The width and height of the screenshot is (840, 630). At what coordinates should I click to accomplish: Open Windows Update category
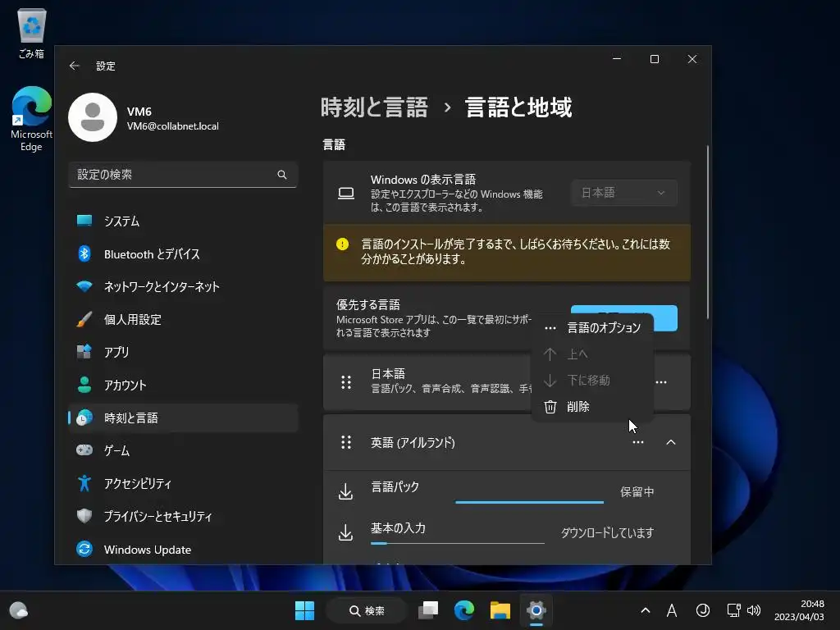[x=183, y=549]
